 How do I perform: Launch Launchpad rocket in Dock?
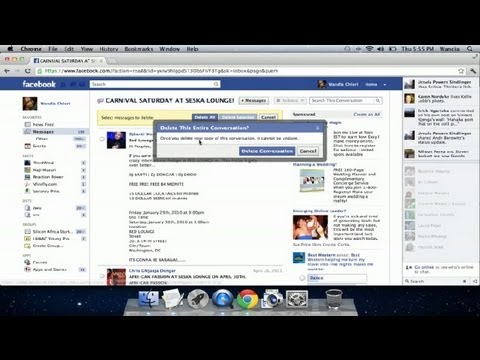coord(197,299)
